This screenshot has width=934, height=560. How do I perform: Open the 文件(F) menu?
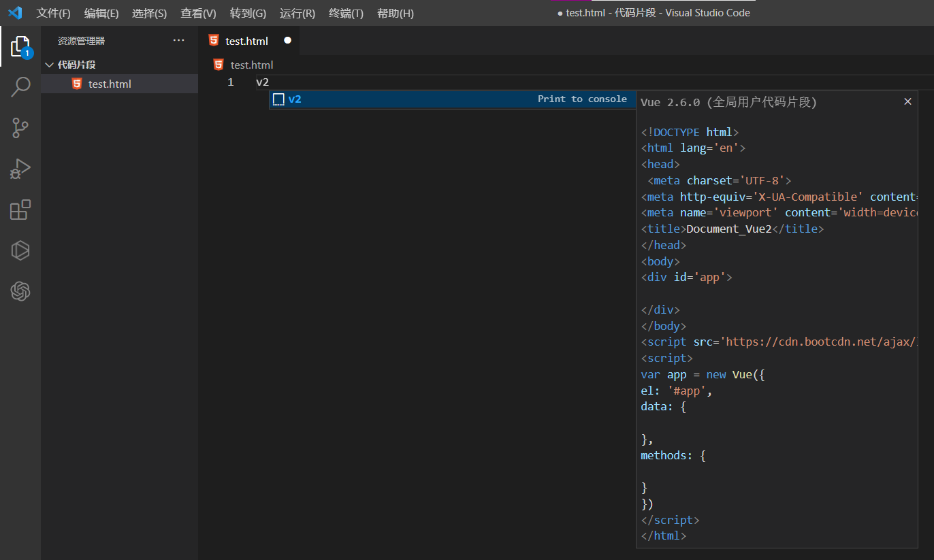point(54,13)
